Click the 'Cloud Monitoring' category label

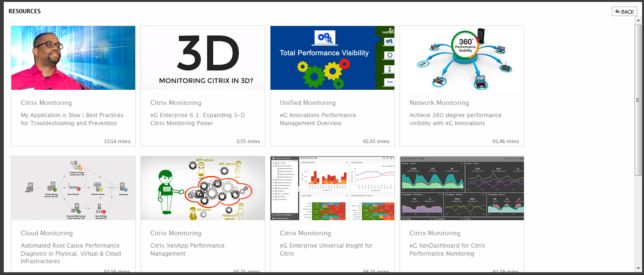47,233
